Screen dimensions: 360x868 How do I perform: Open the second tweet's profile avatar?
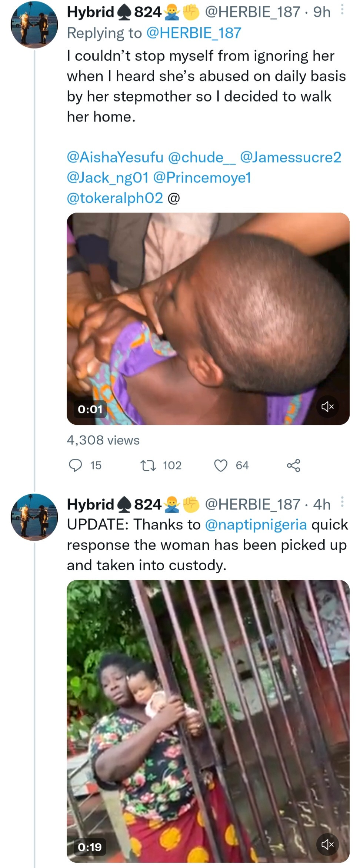pyautogui.click(x=34, y=517)
